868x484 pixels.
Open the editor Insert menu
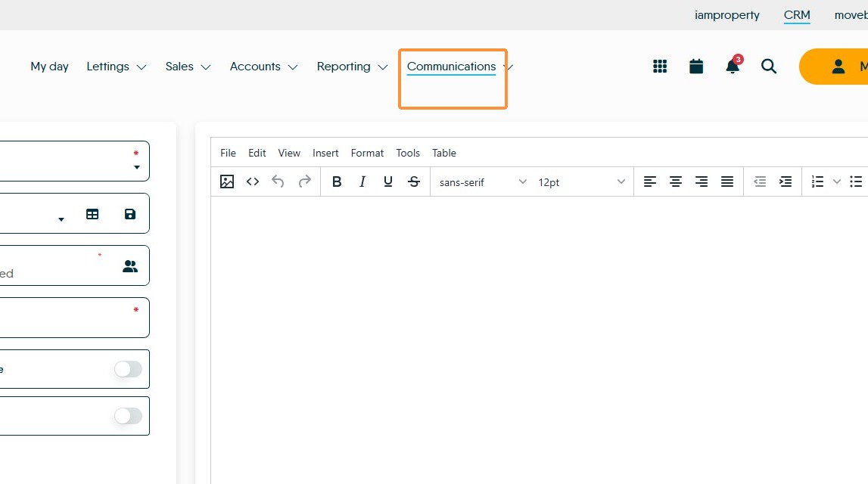pyautogui.click(x=325, y=153)
